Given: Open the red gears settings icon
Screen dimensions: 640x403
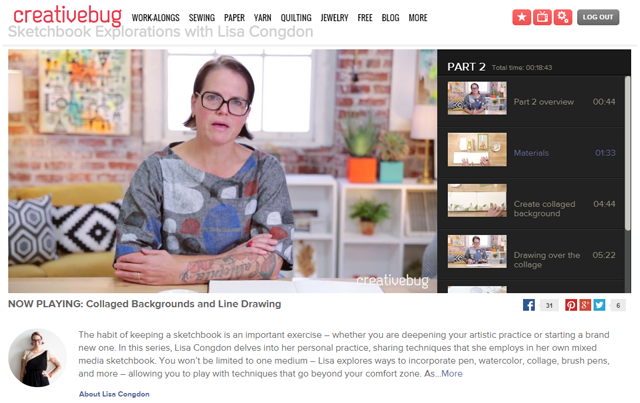Looking at the screenshot, I should (x=563, y=17).
